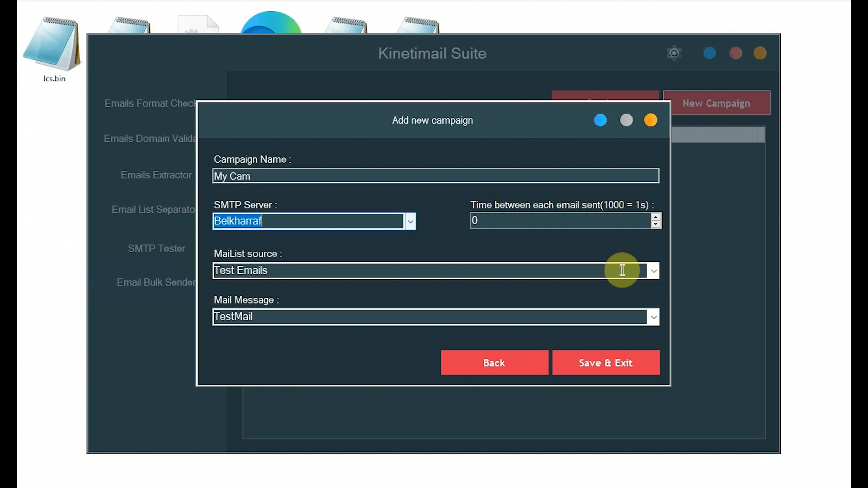Screen dimensions: 868x488
Task: Click the red circle in the main window header
Action: [736, 53]
